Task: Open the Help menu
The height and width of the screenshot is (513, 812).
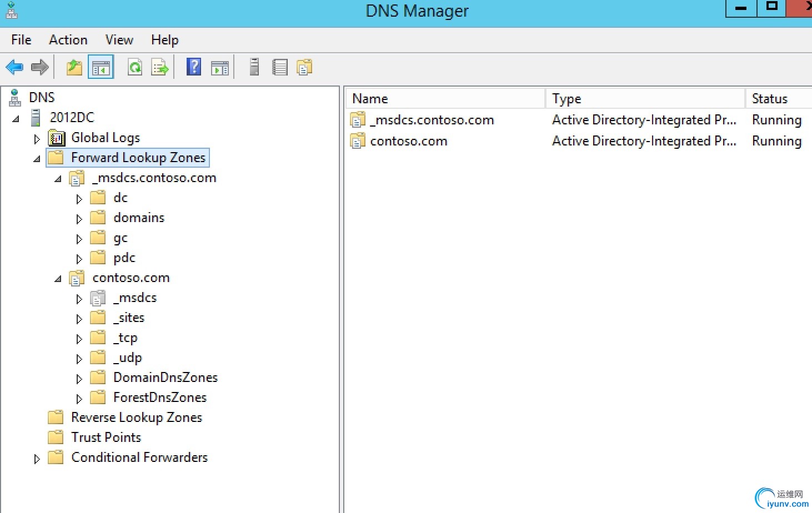Action: coord(165,40)
